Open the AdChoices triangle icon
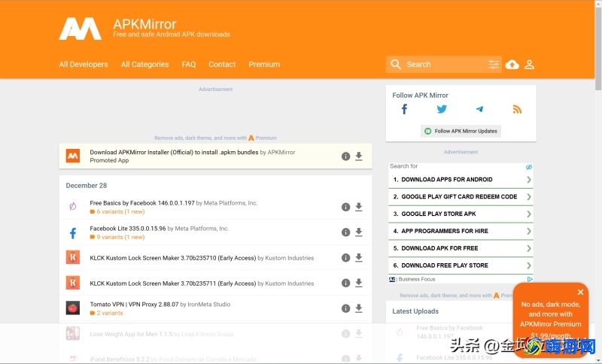Image resolution: width=602 pixels, height=364 pixels. [x=530, y=279]
